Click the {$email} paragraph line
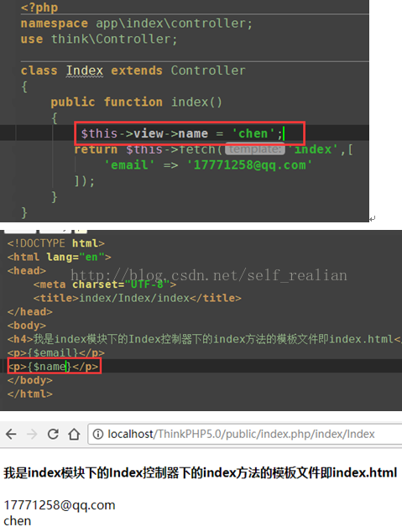The width and height of the screenshot is (402, 532). coord(56,353)
